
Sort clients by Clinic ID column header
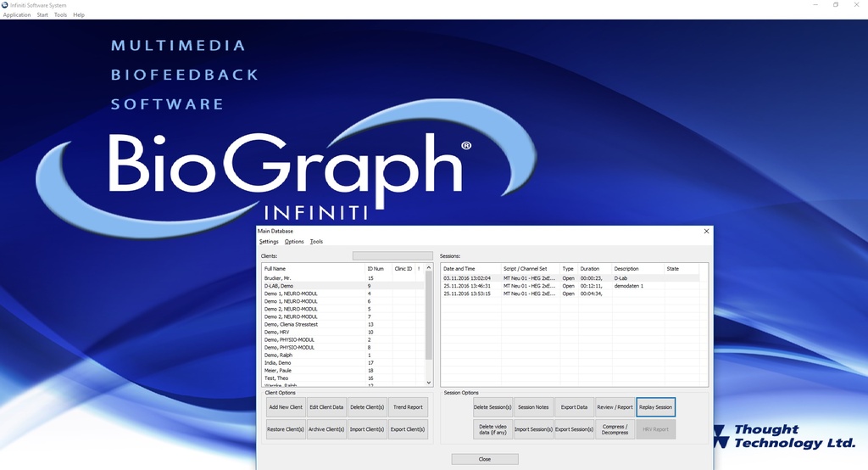[x=403, y=269]
